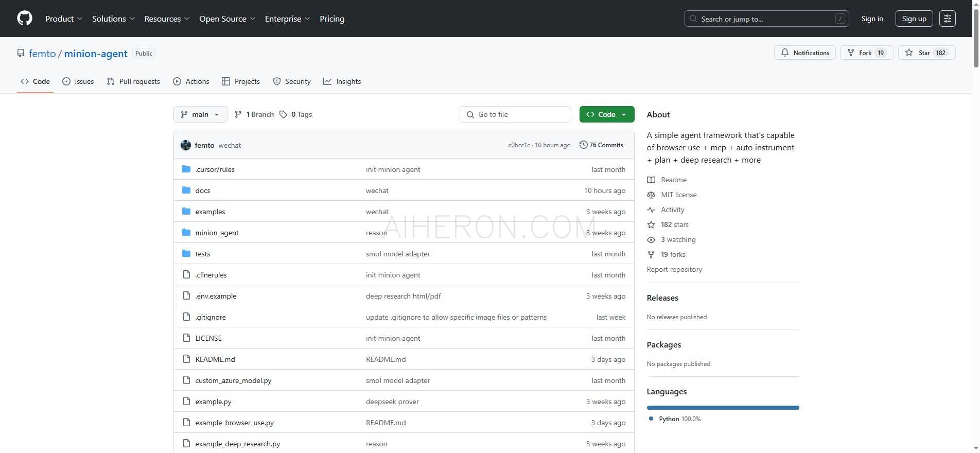The image size is (980, 453).
Task: Open commit message 'deepseek prover'
Action: coord(392,402)
